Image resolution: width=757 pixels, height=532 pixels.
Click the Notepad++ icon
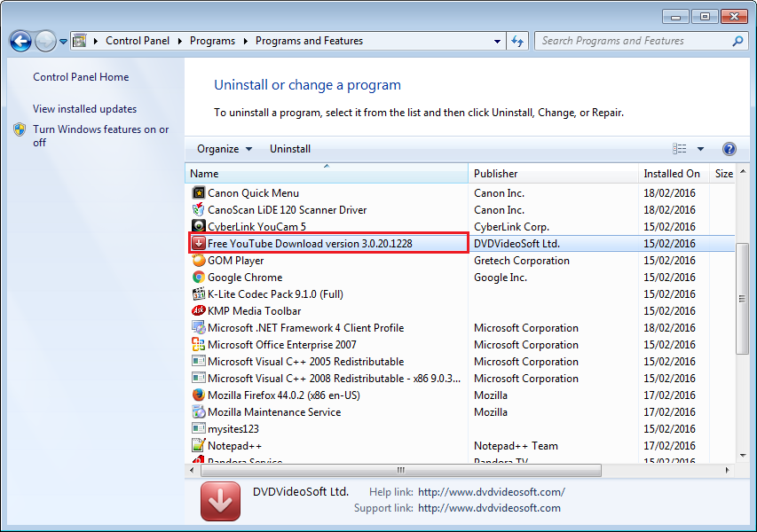199,445
